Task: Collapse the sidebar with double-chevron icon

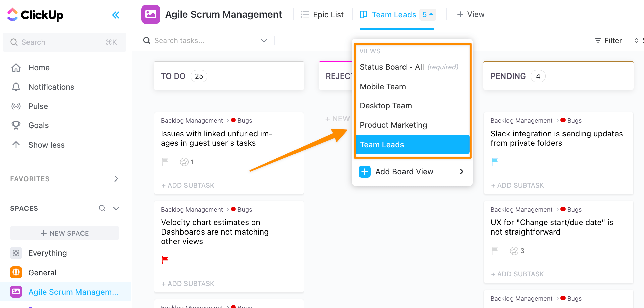Action: (x=116, y=15)
